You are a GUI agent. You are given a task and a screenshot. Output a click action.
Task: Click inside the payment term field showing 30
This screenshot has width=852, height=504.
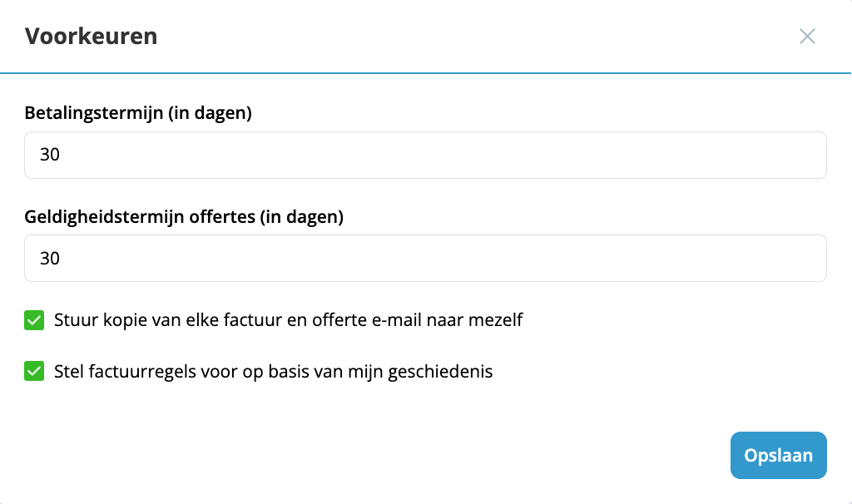click(424, 155)
